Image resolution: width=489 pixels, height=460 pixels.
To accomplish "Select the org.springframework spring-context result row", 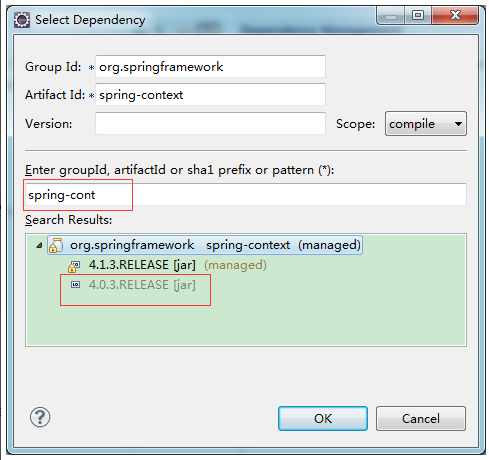I will pos(205,245).
